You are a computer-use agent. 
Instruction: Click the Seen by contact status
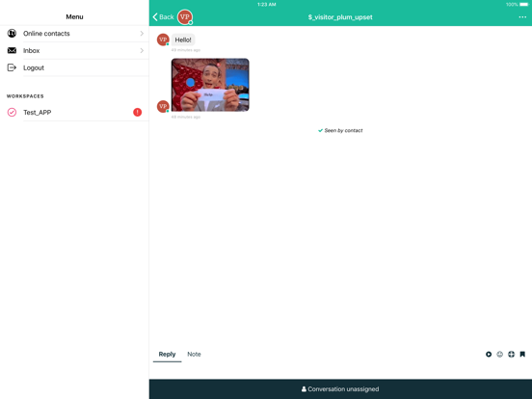pyautogui.click(x=340, y=131)
